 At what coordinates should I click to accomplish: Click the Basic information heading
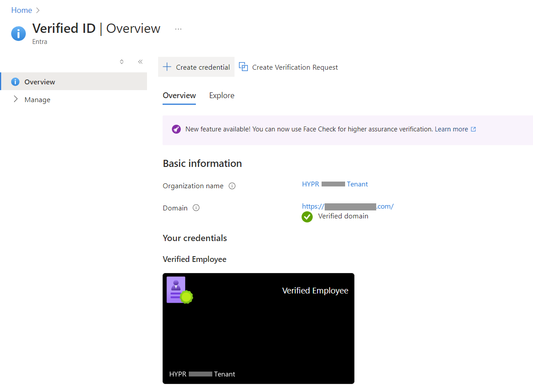tap(203, 163)
